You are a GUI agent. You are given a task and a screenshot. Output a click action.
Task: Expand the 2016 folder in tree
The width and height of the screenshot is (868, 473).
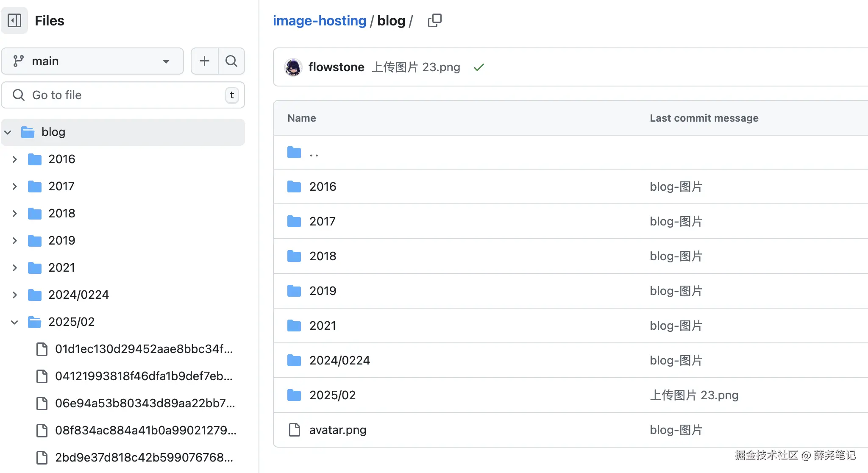point(15,159)
